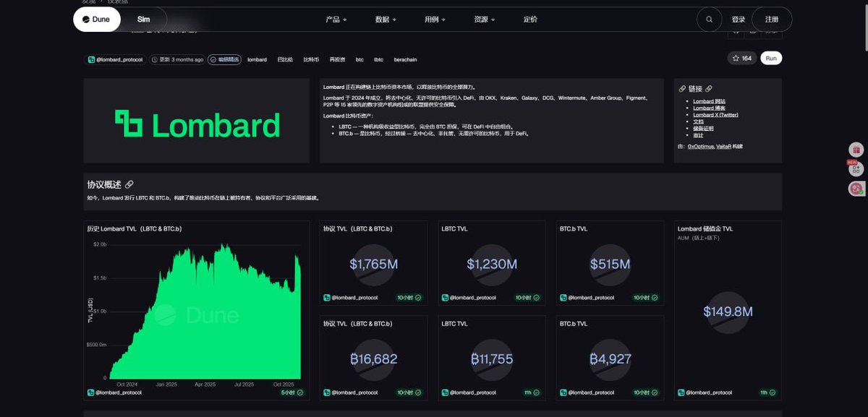Select the btc tag
868x417 pixels.
pos(359,59)
